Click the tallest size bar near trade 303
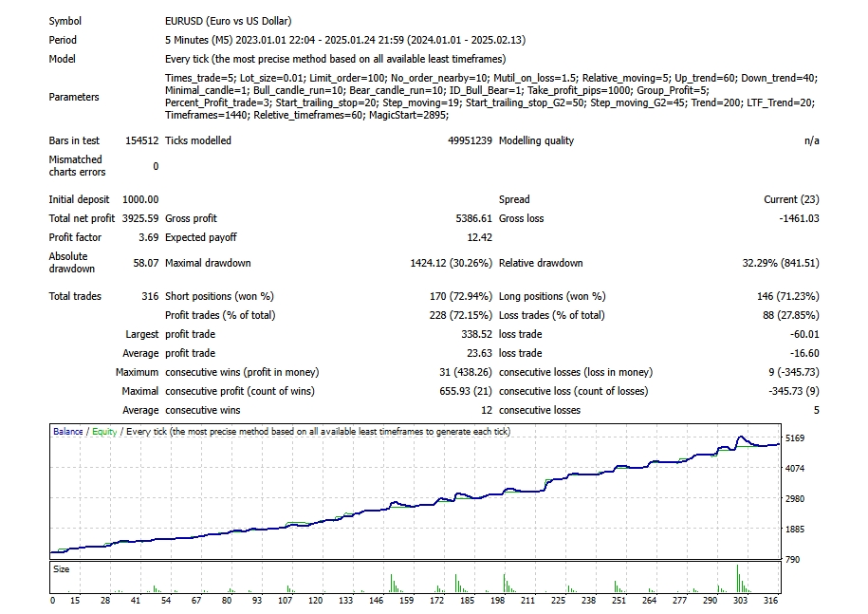Image resolution: width=868 pixels, height=614 pixels. click(737, 579)
